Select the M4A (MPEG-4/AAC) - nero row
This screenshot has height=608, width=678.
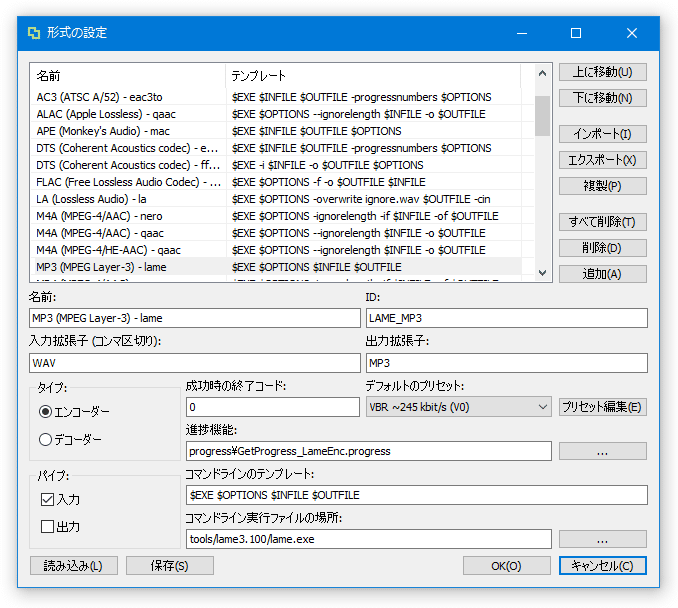[276, 216]
